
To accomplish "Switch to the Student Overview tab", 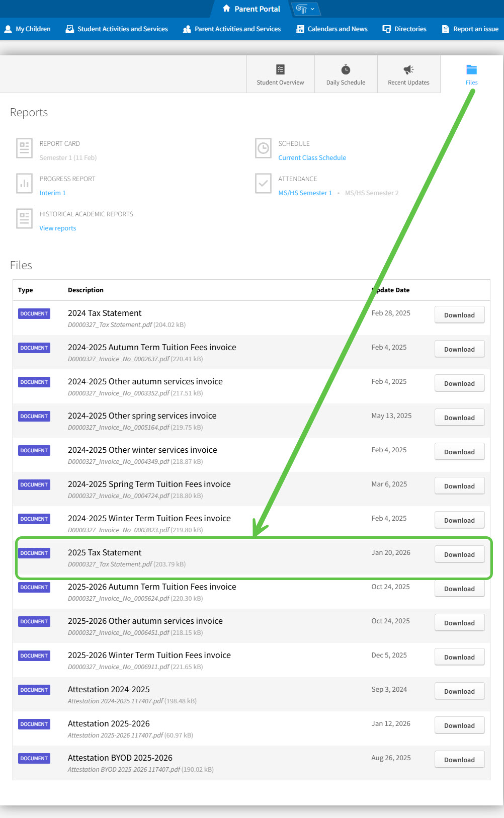I will tap(280, 74).
